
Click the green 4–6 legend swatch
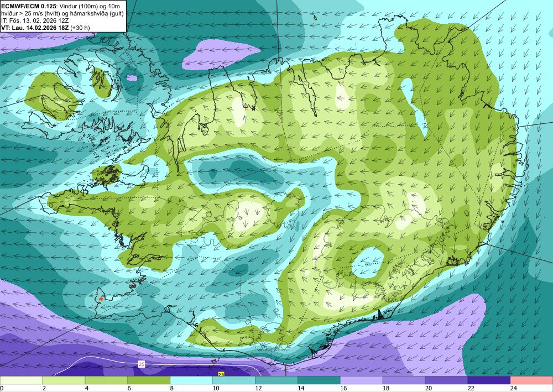point(106,380)
